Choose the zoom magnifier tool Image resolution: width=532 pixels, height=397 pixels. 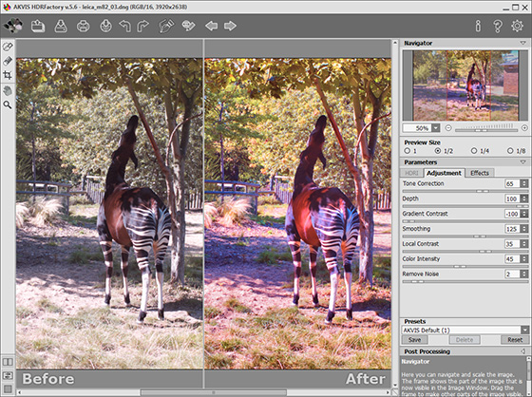click(8, 104)
